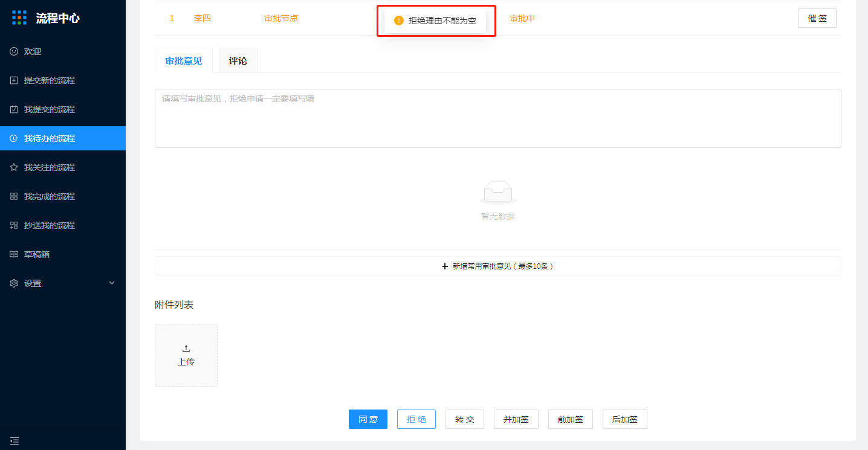This screenshot has height=450, width=868.
Task: Focus the 审批意见 text area
Action: pyautogui.click(x=498, y=118)
